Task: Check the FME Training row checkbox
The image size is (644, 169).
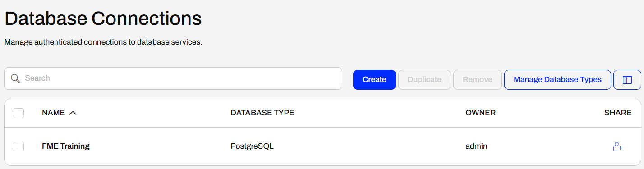Action: click(18, 146)
